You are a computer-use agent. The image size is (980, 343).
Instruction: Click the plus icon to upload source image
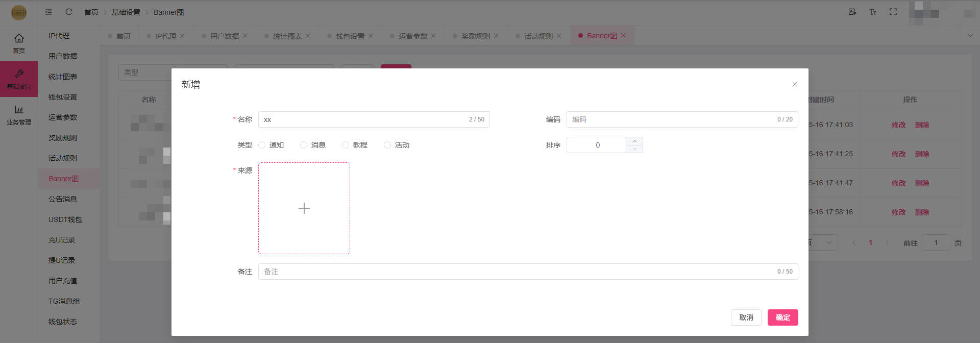tap(304, 208)
